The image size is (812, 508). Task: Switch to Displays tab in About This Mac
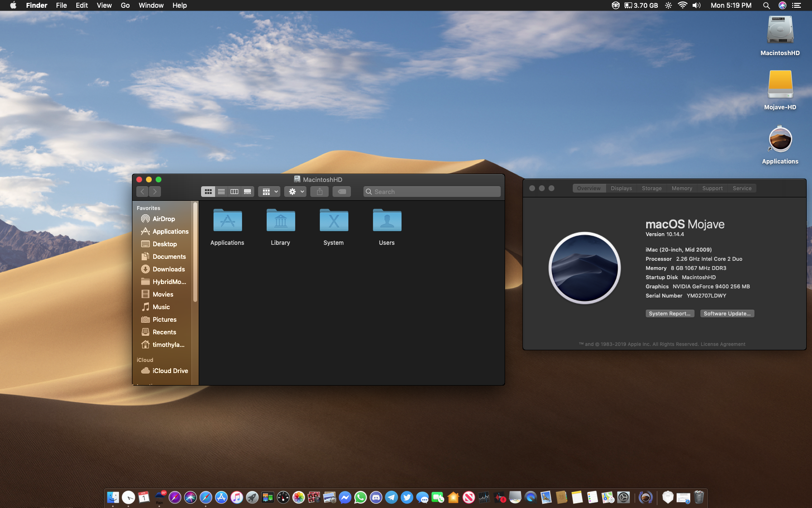[x=621, y=188]
